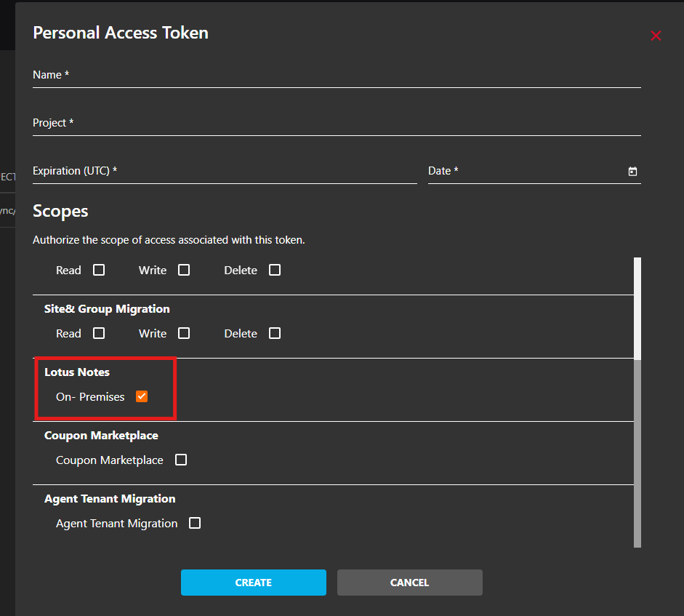Check the topmost Read checkbox above Site& Group Migration

coord(99,270)
